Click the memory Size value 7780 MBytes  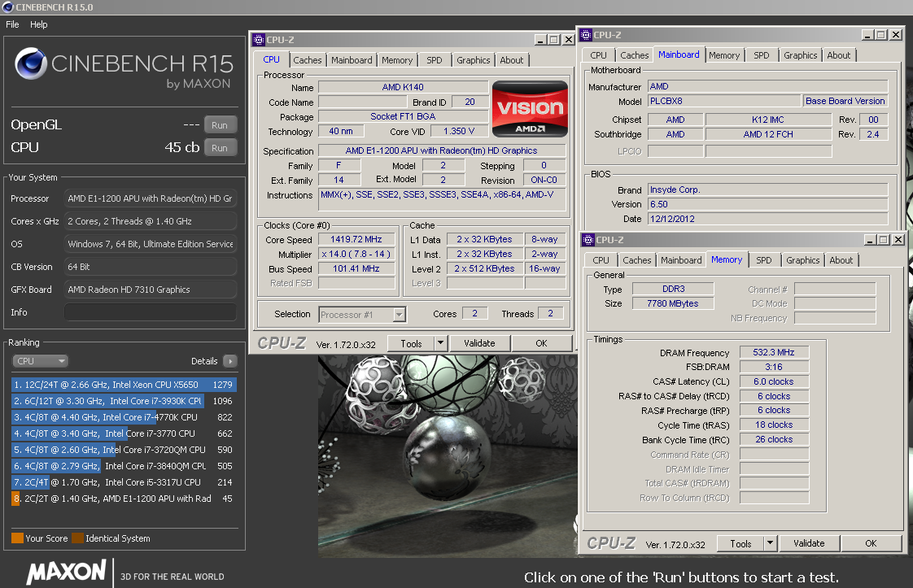pyautogui.click(x=672, y=303)
